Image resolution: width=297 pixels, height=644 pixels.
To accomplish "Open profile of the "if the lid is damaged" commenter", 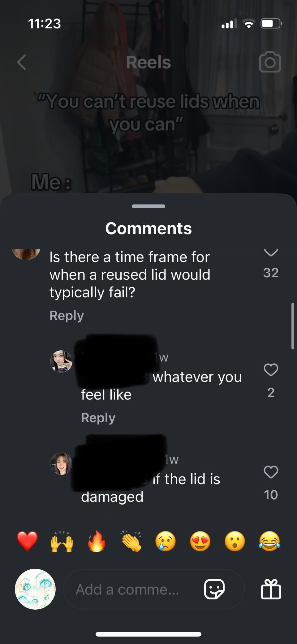I will point(61,464).
